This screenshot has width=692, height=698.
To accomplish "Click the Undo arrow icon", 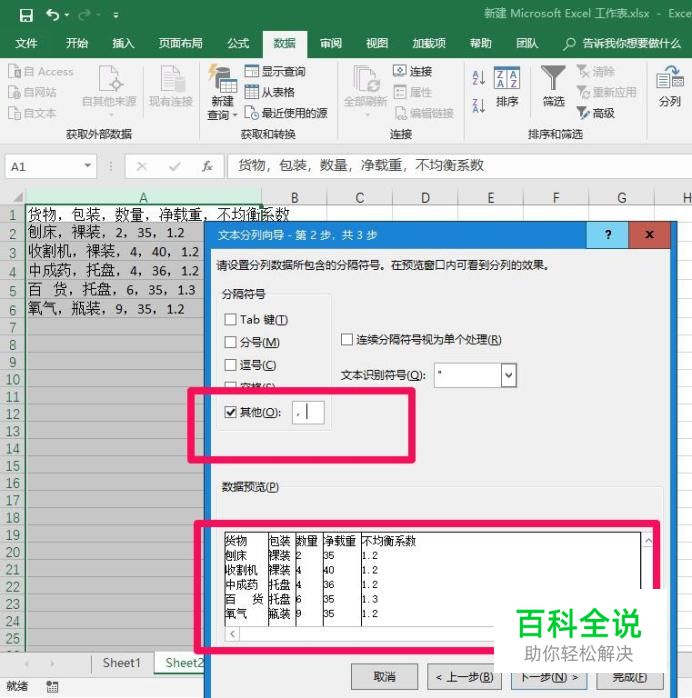I will point(53,15).
